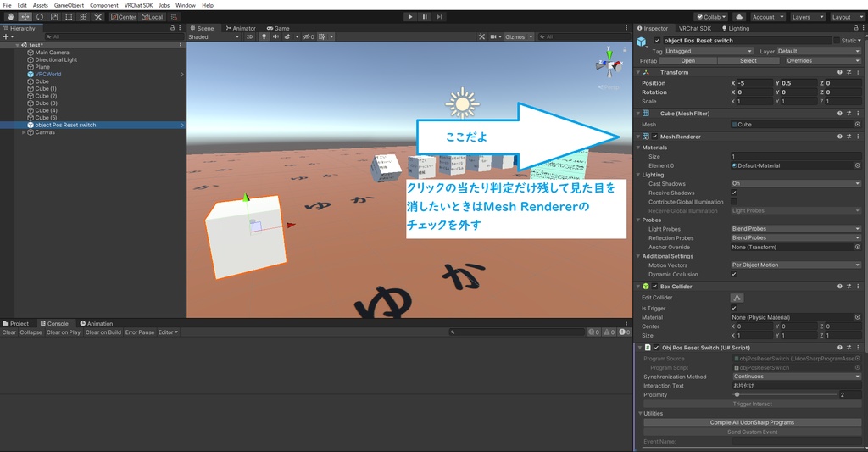Open Mesh Renderer preset settings icon
The image size is (868, 452).
[849, 137]
